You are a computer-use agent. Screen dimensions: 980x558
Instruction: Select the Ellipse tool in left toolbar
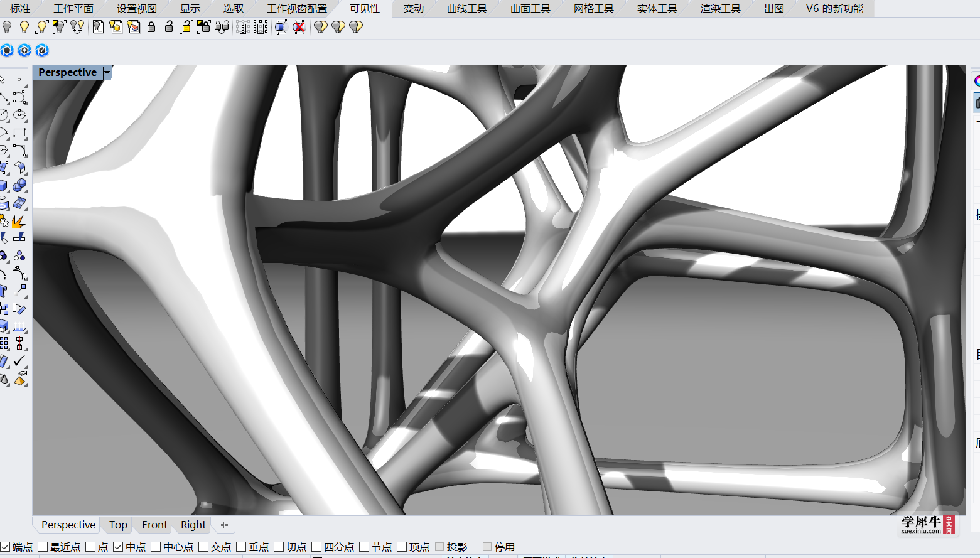pyautogui.click(x=20, y=115)
